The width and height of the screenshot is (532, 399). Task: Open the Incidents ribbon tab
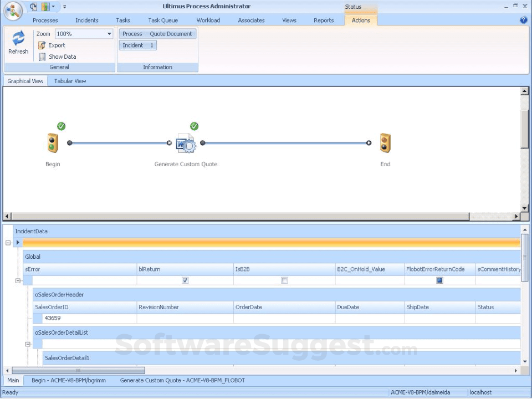87,21
